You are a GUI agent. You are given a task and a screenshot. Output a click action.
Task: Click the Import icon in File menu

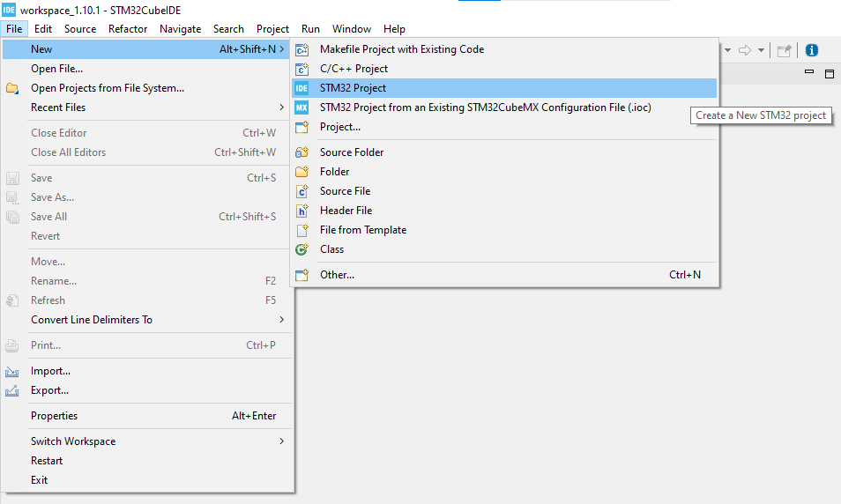tap(12, 371)
